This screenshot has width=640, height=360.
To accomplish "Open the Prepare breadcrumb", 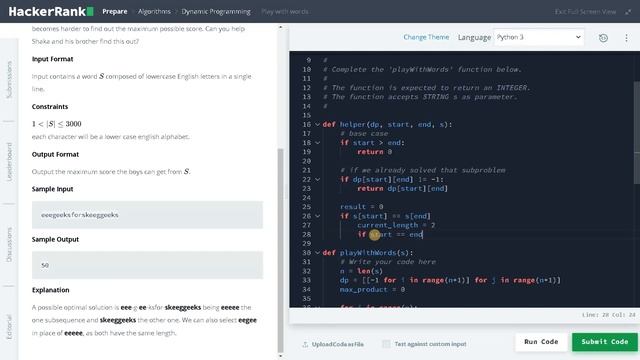I will [x=115, y=11].
